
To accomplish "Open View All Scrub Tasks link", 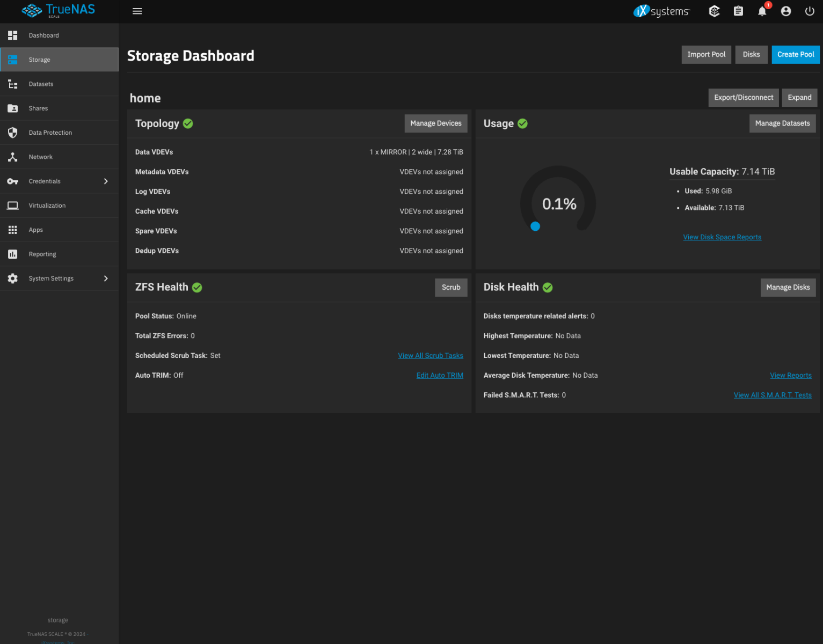I will (431, 356).
